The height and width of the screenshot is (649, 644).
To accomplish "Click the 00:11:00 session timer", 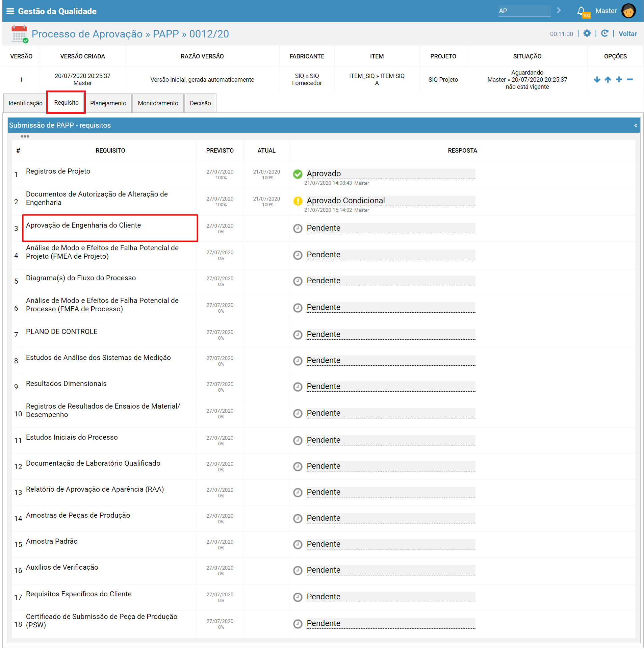I will coord(561,34).
